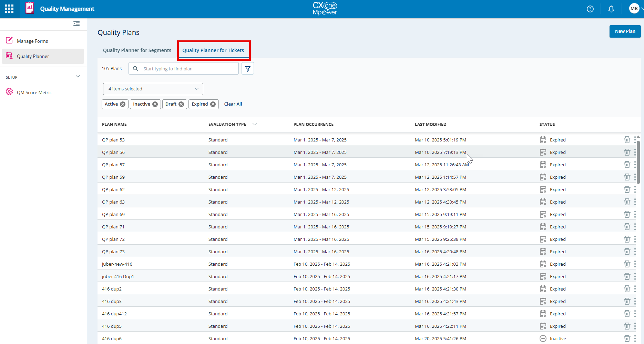Remove the Active filter chip
Image resolution: width=644 pixels, height=344 pixels.
(123, 104)
